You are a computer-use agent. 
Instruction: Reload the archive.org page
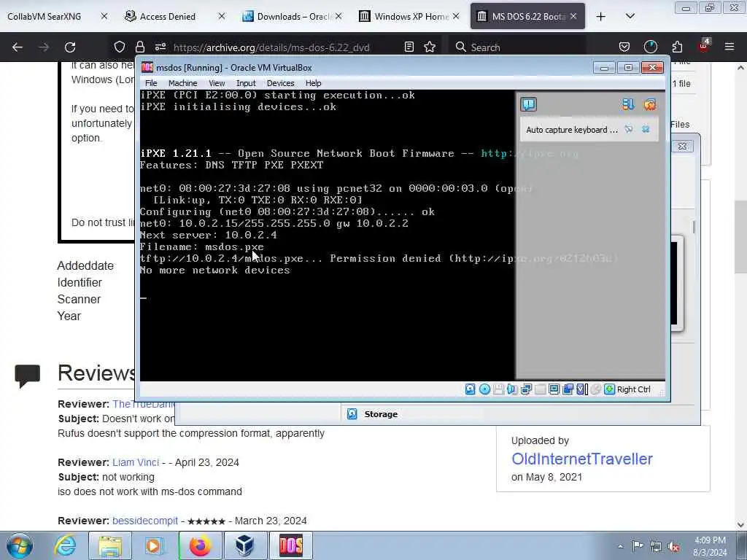(70, 47)
